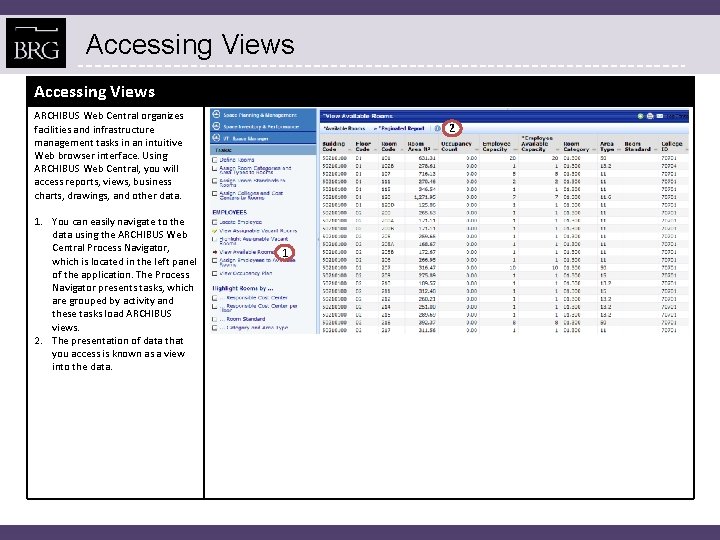The image size is (720, 540).
Task: Click the Space Inventory & Performance circle icon
Action: (216, 126)
